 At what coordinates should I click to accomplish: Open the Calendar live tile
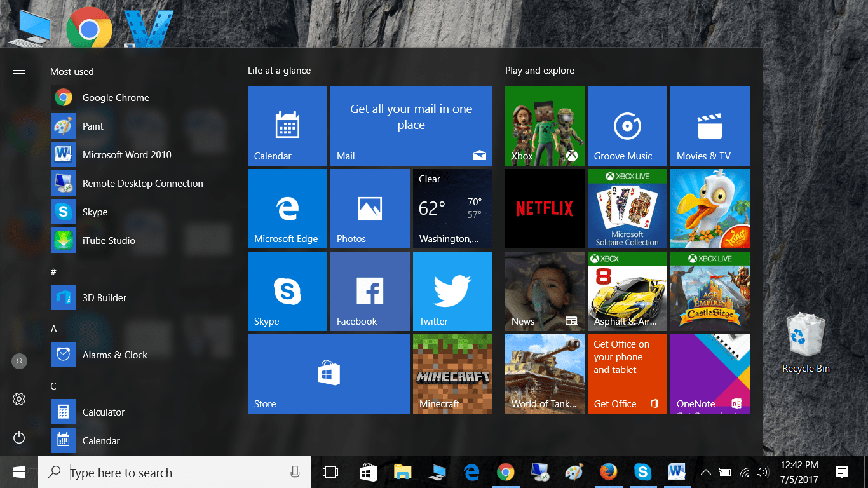(x=287, y=126)
